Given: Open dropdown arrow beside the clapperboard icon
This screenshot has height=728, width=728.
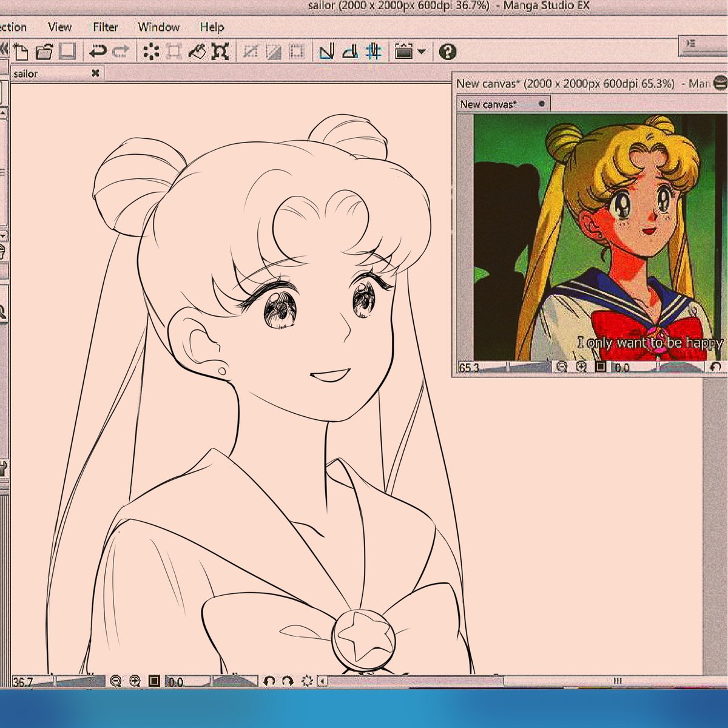Looking at the screenshot, I should 421,52.
